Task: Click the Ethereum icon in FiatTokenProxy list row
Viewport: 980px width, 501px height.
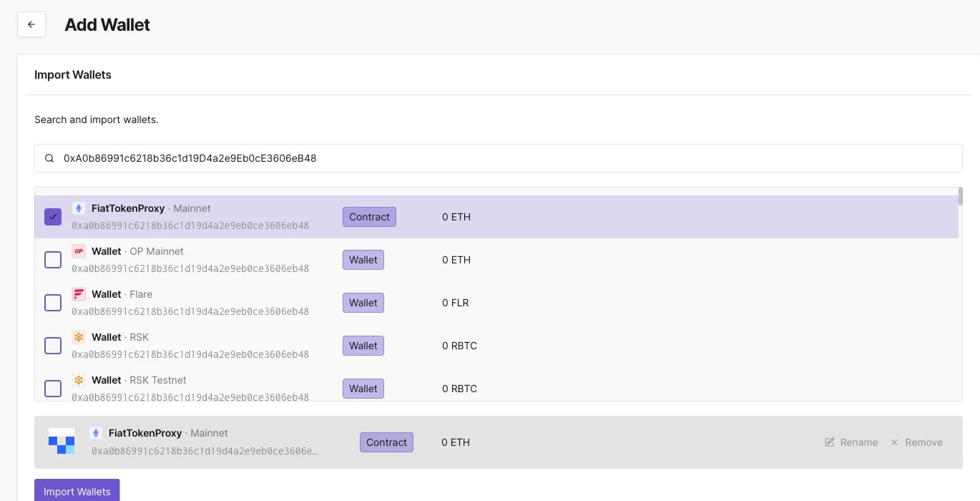Action: [x=79, y=208]
